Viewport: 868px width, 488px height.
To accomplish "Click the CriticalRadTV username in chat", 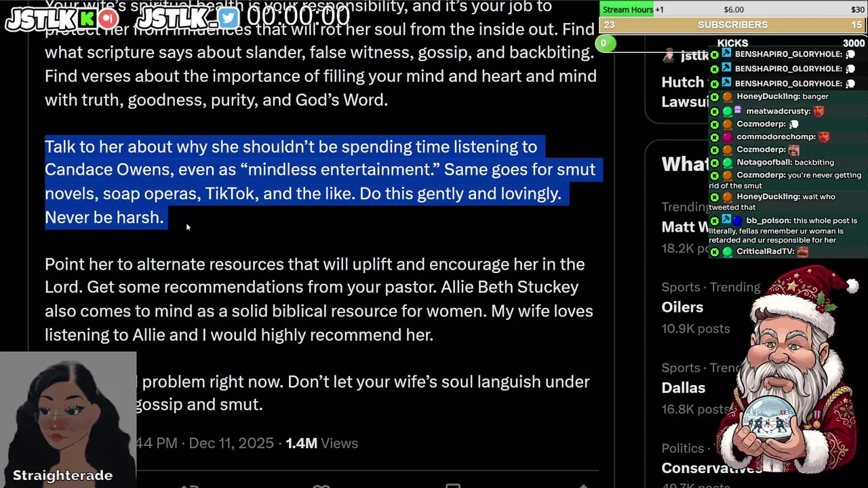I will tap(766, 251).
